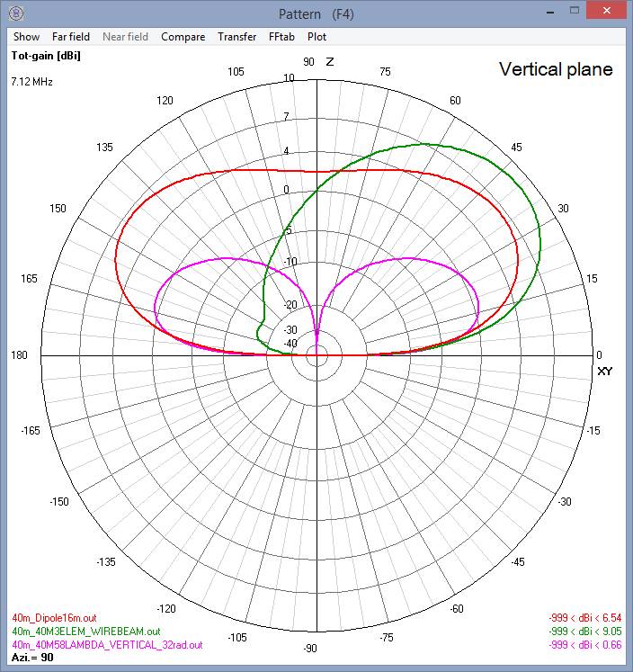Minimize the Pattern window
Image resolution: width=633 pixels, height=672 pixels.
(550, 13)
